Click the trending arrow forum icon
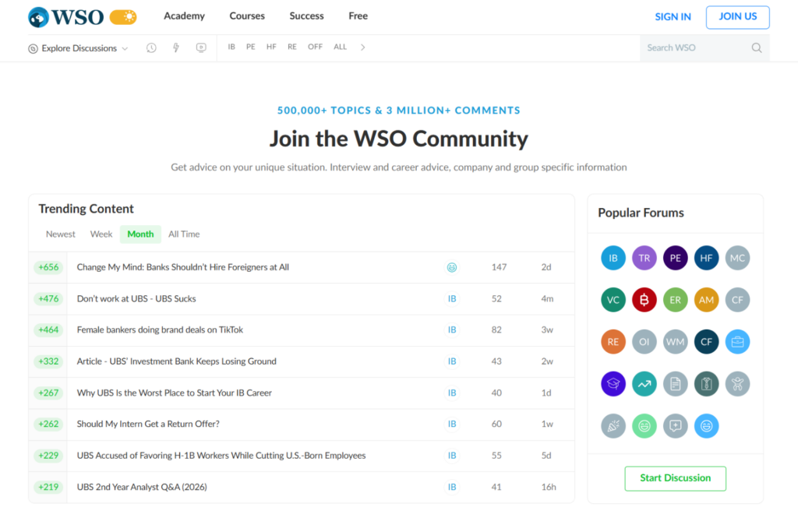The image size is (798, 532). 644,384
